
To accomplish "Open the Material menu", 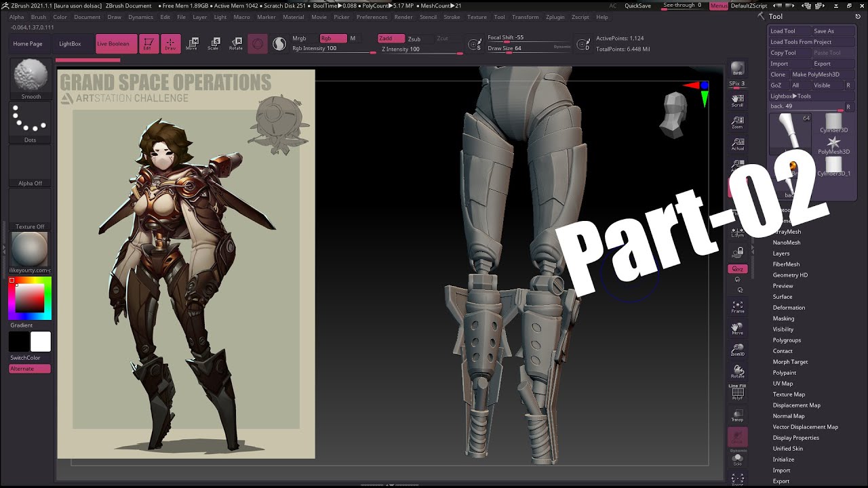I will (x=293, y=17).
